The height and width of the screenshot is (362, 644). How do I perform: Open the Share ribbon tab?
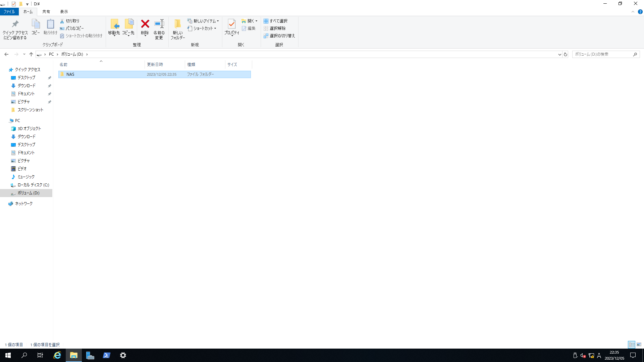(x=46, y=12)
